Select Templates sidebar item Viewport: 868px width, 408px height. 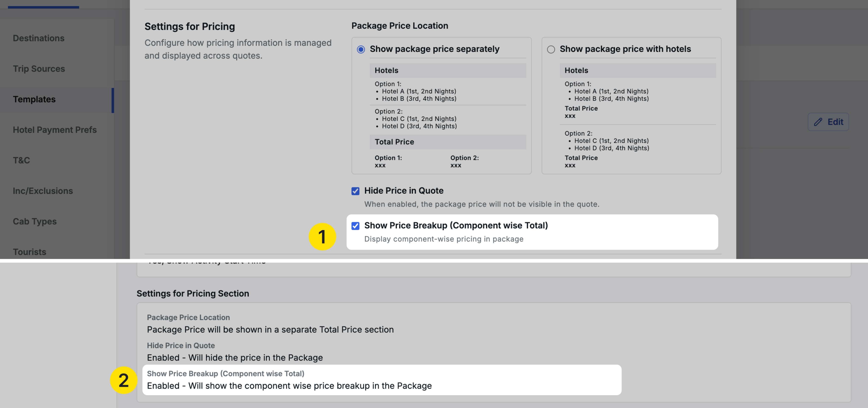click(34, 99)
